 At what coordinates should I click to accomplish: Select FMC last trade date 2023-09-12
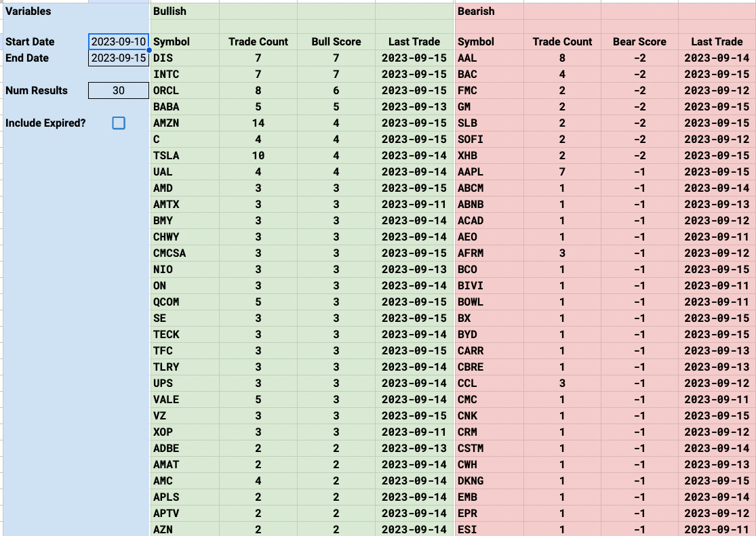coord(717,91)
